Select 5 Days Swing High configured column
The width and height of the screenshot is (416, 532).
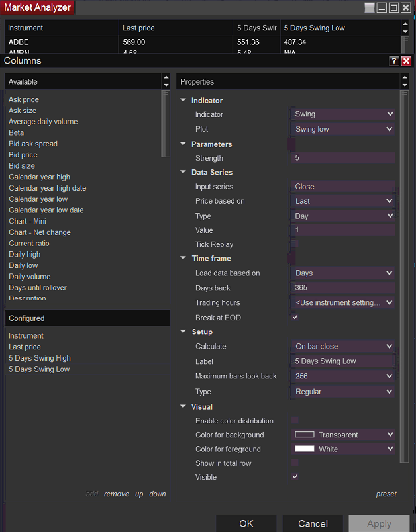tap(40, 358)
